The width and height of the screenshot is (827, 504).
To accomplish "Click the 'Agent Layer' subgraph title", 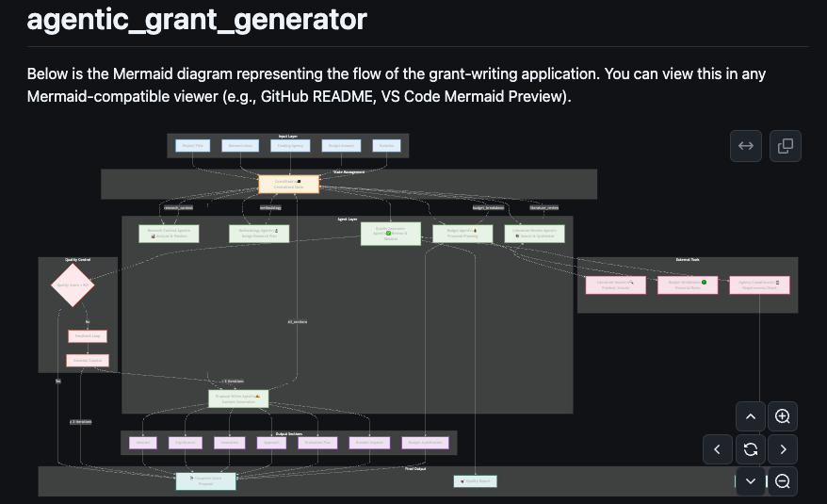I will click(348, 219).
